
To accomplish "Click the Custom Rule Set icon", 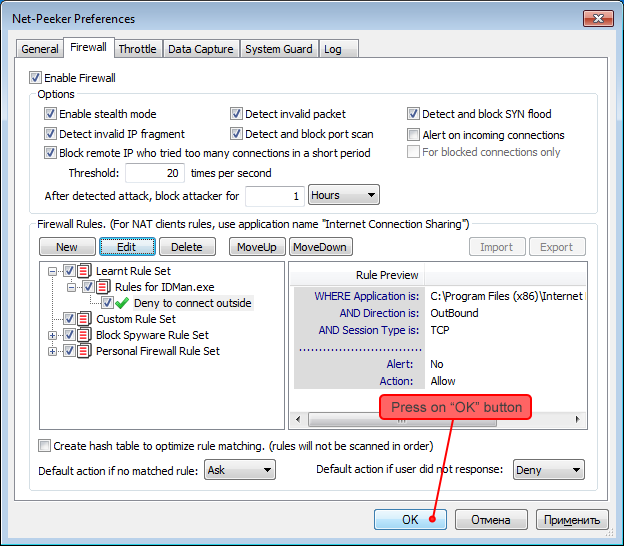I will pos(85,319).
